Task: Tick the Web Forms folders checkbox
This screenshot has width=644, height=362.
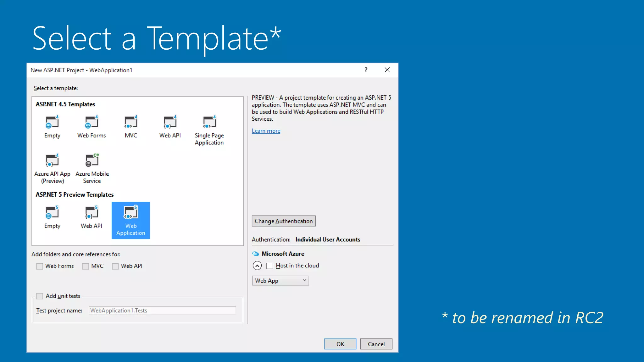Action: (x=39, y=266)
